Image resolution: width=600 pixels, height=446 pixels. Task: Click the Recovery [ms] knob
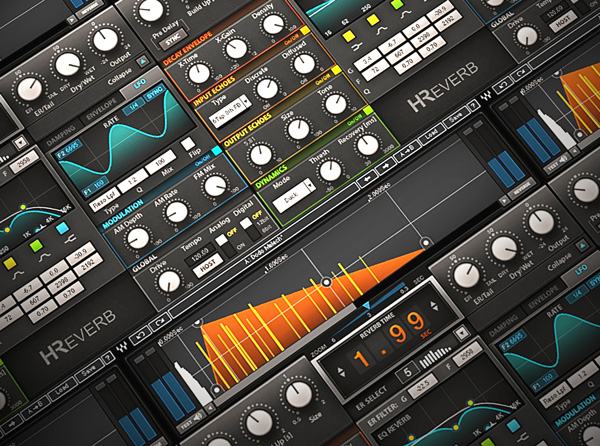(x=367, y=145)
